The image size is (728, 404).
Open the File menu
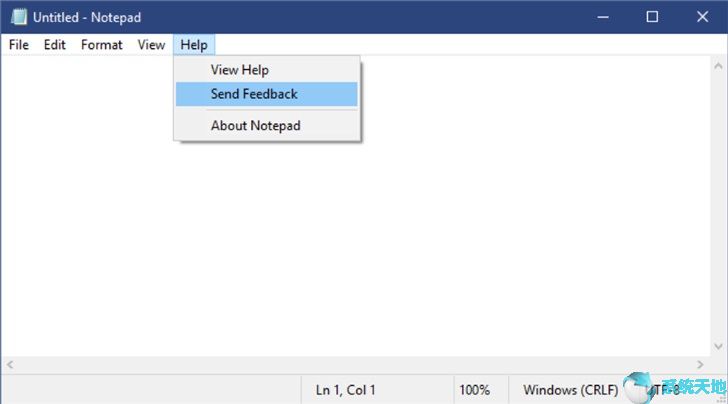pos(19,45)
